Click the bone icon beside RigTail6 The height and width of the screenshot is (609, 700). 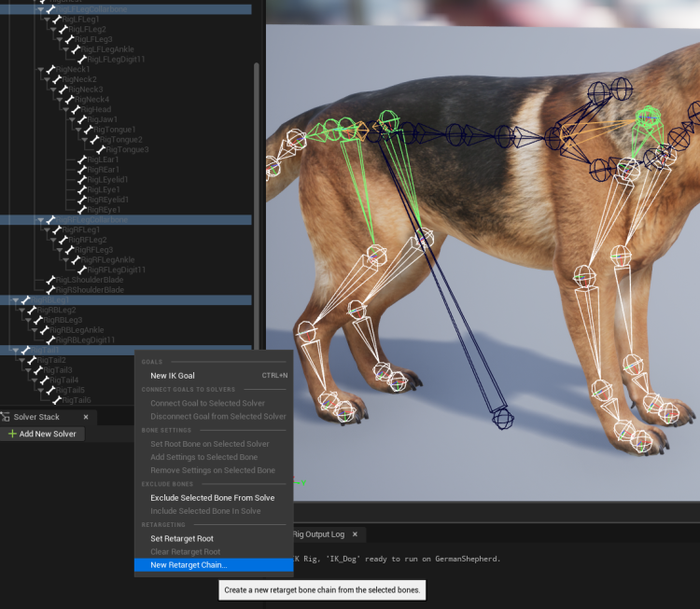(x=57, y=400)
